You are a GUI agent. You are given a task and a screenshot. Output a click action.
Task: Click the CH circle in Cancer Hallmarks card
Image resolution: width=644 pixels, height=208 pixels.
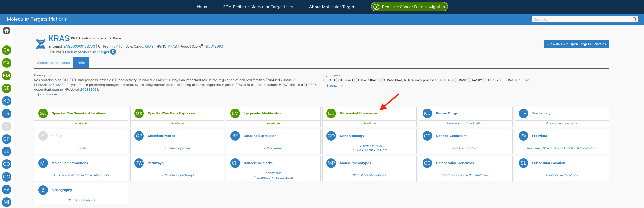[235, 163]
